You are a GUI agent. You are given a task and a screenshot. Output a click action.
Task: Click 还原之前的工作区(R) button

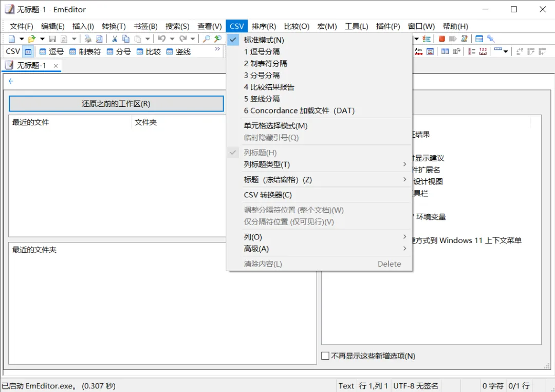click(116, 104)
